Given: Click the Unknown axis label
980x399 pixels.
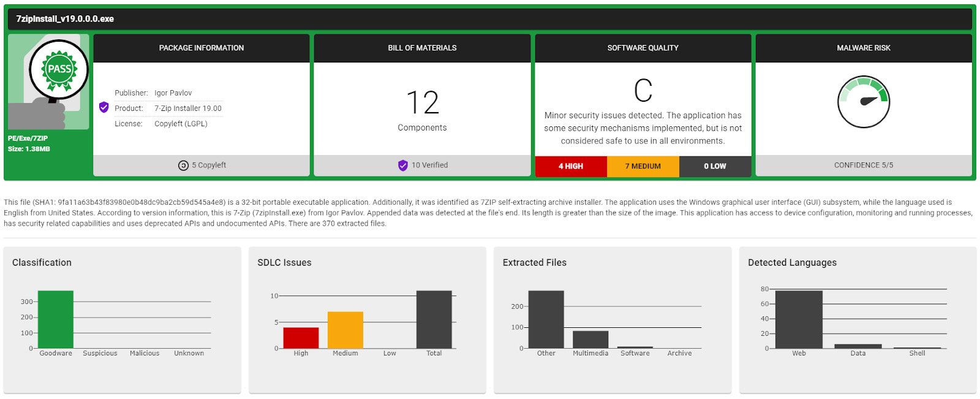Looking at the screenshot, I should click(x=189, y=354).
